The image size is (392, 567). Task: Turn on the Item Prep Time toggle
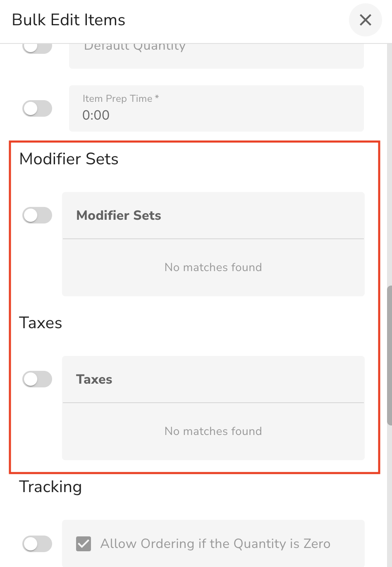37,109
